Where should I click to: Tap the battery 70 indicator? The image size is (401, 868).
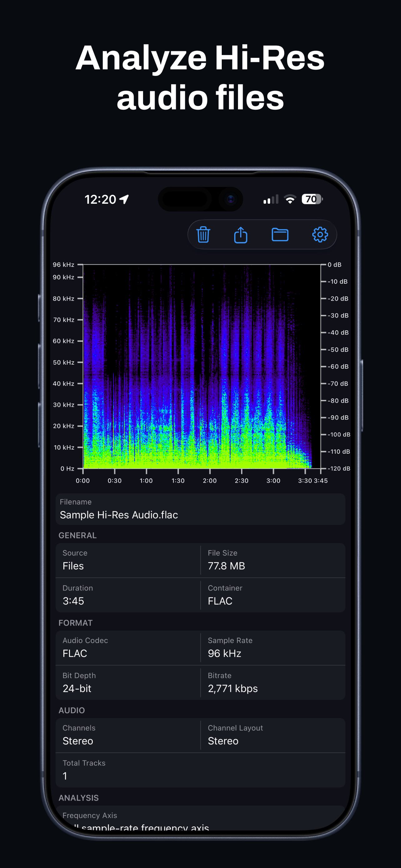point(312,199)
